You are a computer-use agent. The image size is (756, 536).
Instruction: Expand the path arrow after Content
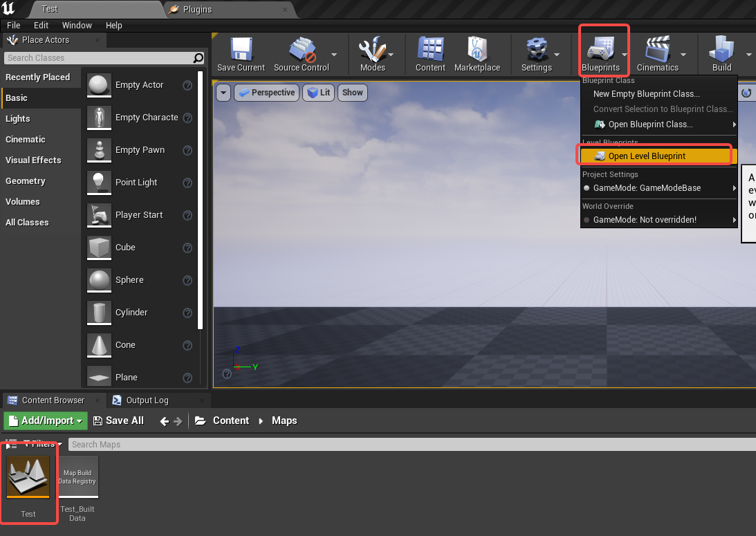(261, 421)
